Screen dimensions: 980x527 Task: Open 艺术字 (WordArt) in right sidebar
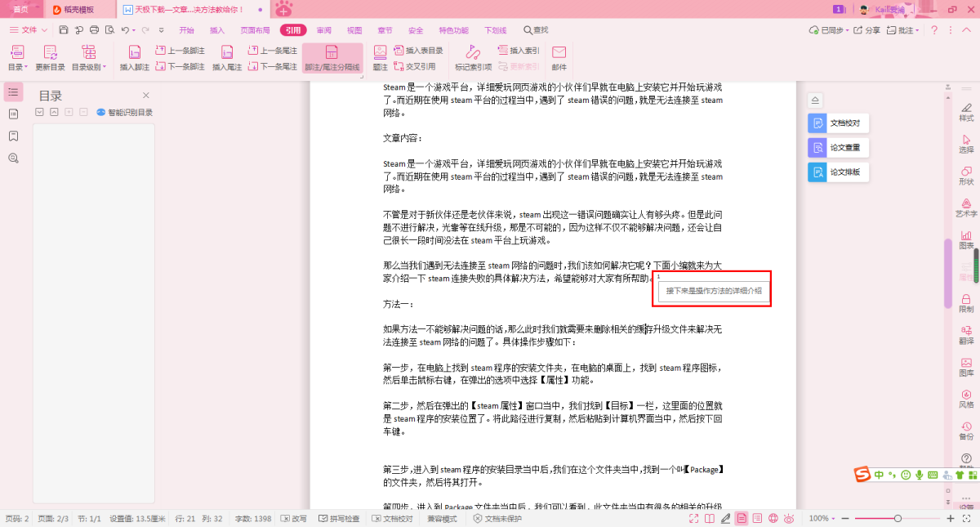coord(966,206)
